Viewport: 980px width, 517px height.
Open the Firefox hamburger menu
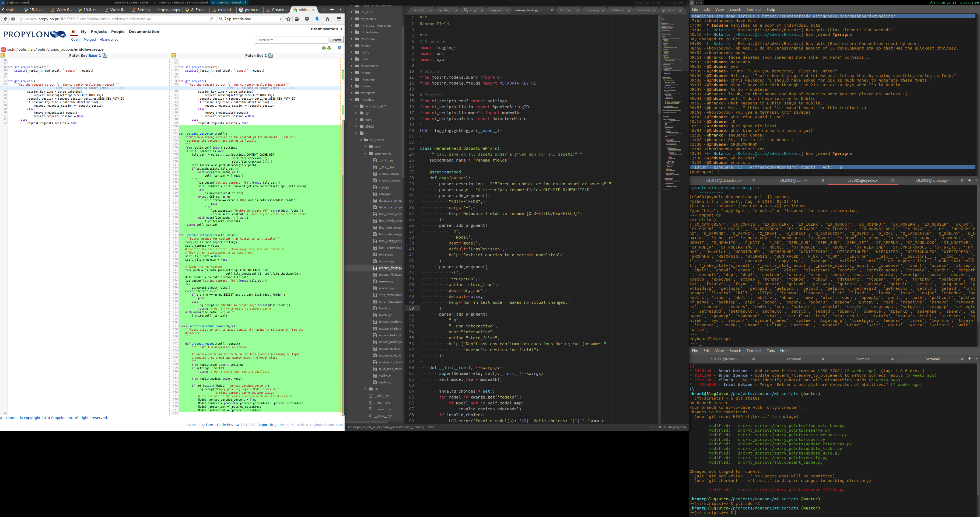point(339,19)
